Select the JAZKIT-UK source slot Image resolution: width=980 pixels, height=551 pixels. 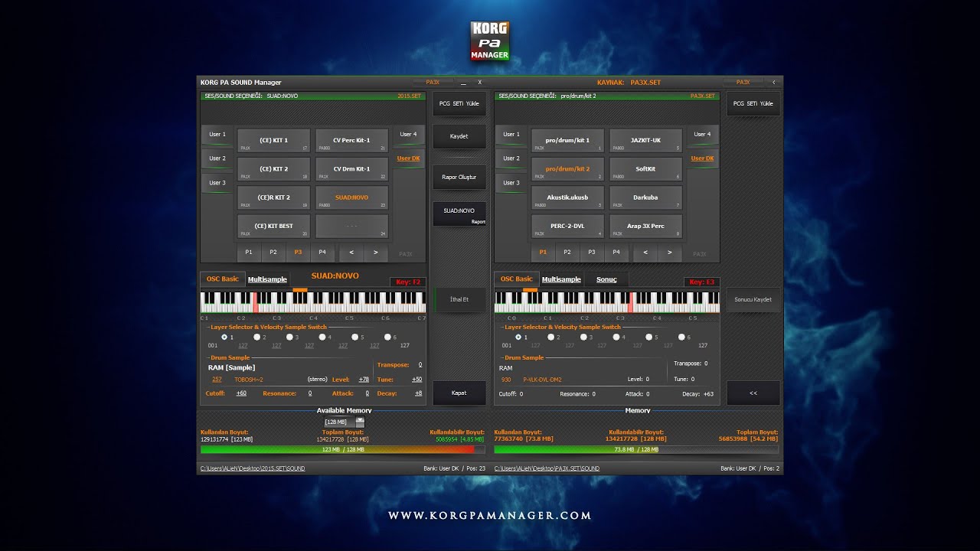tap(645, 141)
